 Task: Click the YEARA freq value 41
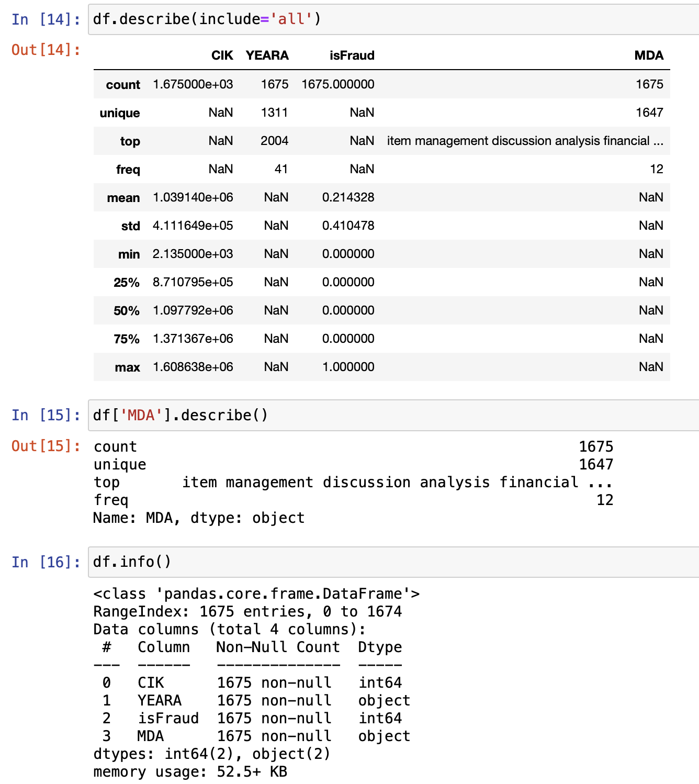(281, 169)
